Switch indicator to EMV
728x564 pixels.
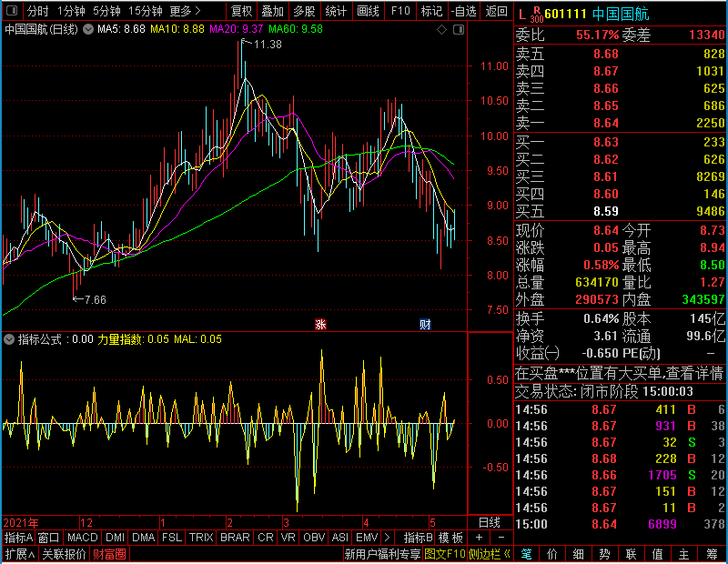(367, 538)
